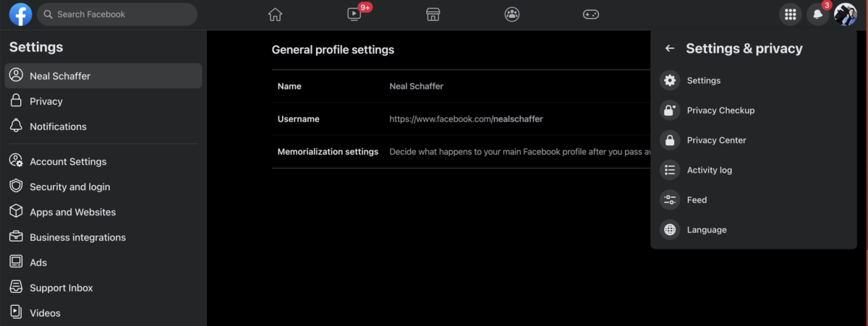Click the Search Facebook field
868x326 pixels.
point(117,14)
